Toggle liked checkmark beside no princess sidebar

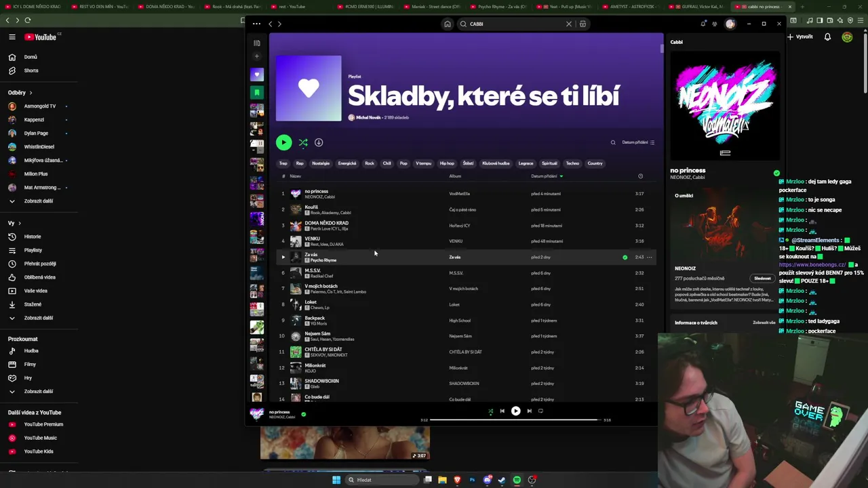click(776, 174)
